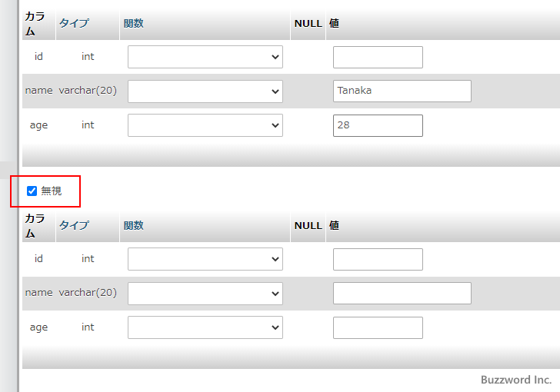
Task: Click the 値 column header in second table
Action: click(335, 225)
